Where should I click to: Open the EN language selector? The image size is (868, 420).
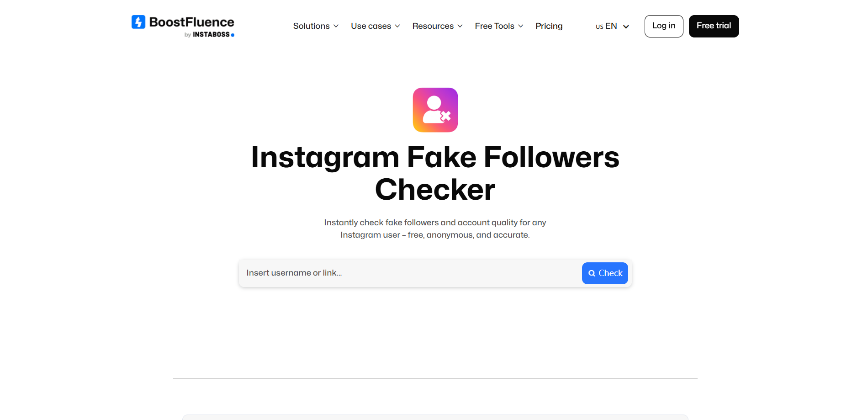pyautogui.click(x=612, y=26)
